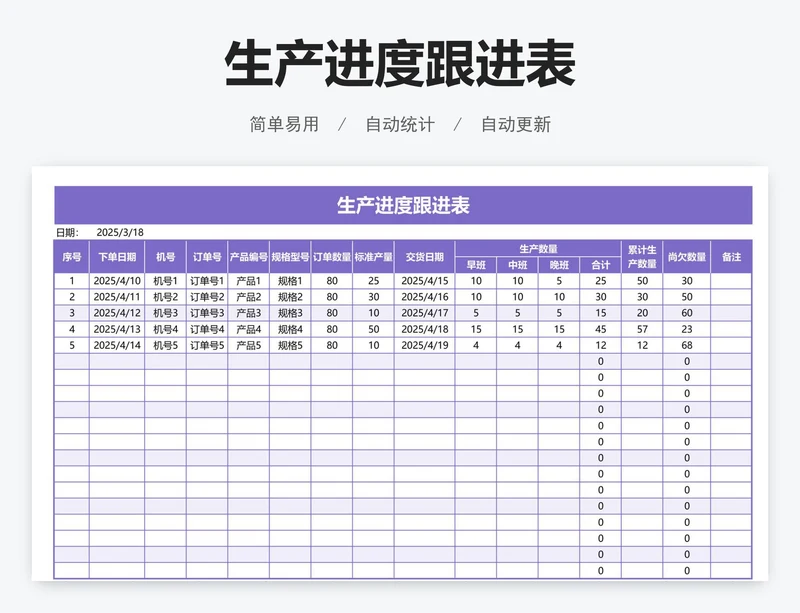This screenshot has height=613, width=800.
Task: Select the 机号3 cell
Action: (165, 313)
